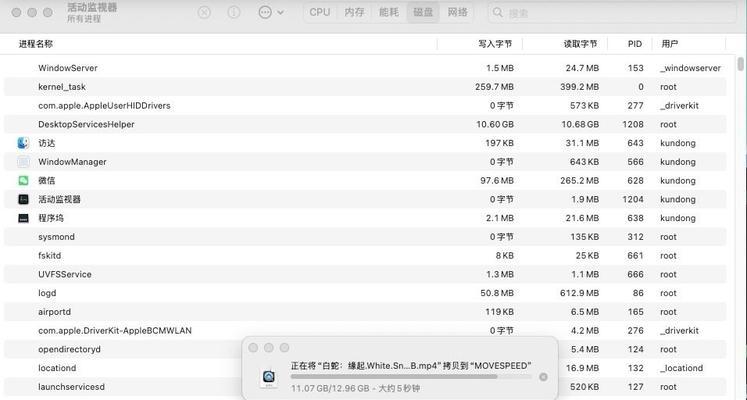Select the WindowServer process row
747x400 pixels.
(x=365, y=68)
